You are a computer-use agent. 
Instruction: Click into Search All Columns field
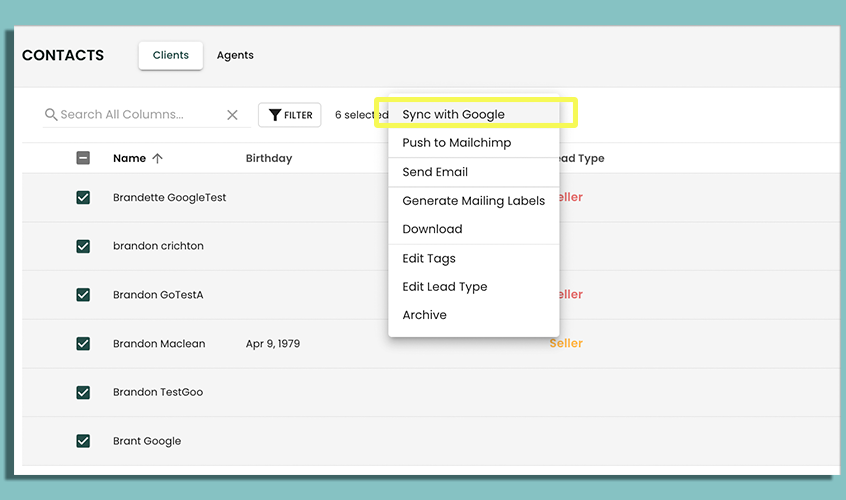tap(138, 115)
